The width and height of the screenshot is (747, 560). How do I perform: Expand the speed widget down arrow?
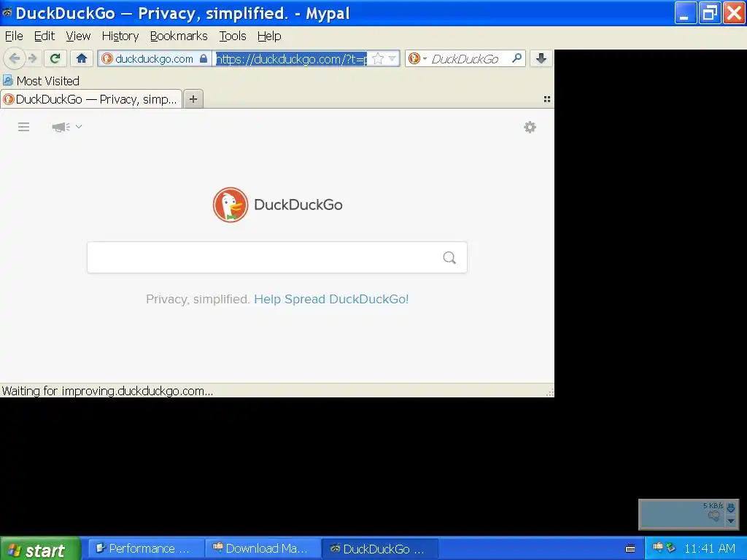point(731,521)
